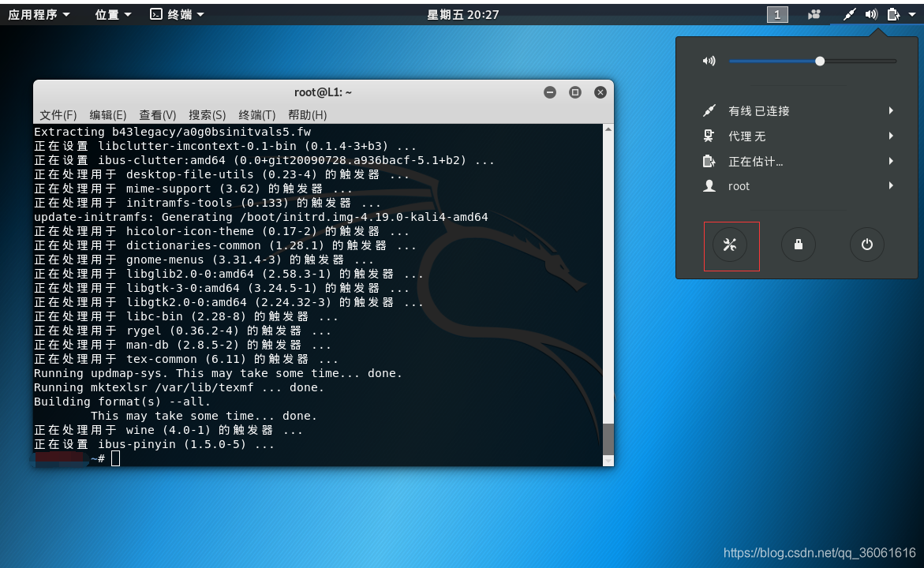Click the terminal scrollbar thumb
Image resolution: width=924 pixels, height=568 pixels.
608,439
